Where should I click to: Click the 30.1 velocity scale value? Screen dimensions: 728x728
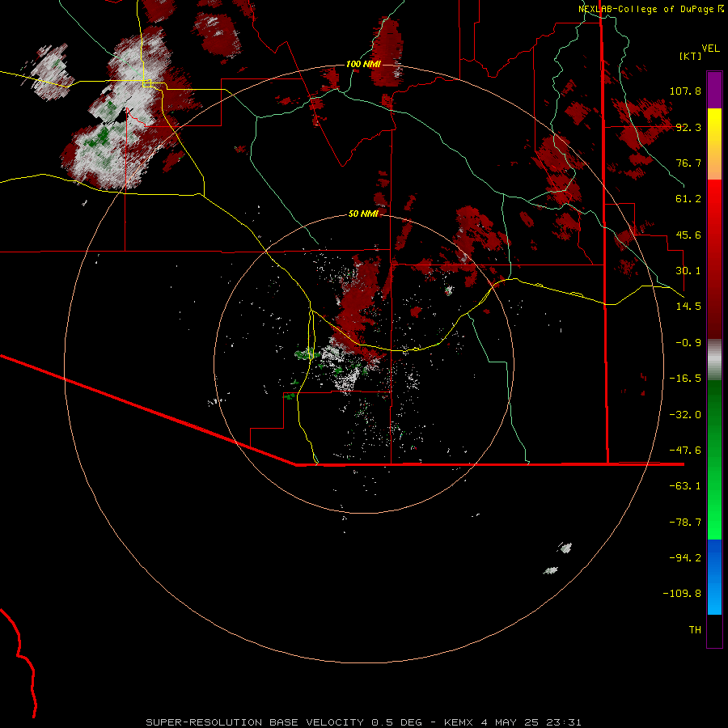click(688, 271)
